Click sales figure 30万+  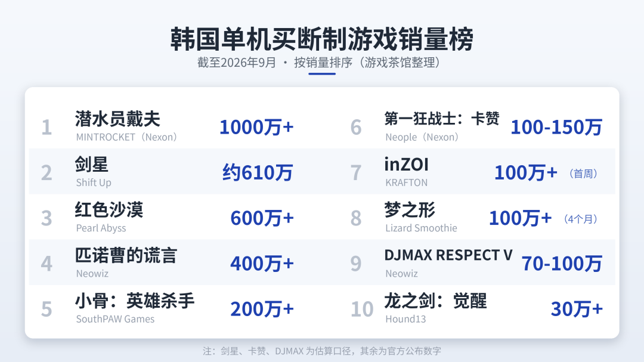(577, 309)
